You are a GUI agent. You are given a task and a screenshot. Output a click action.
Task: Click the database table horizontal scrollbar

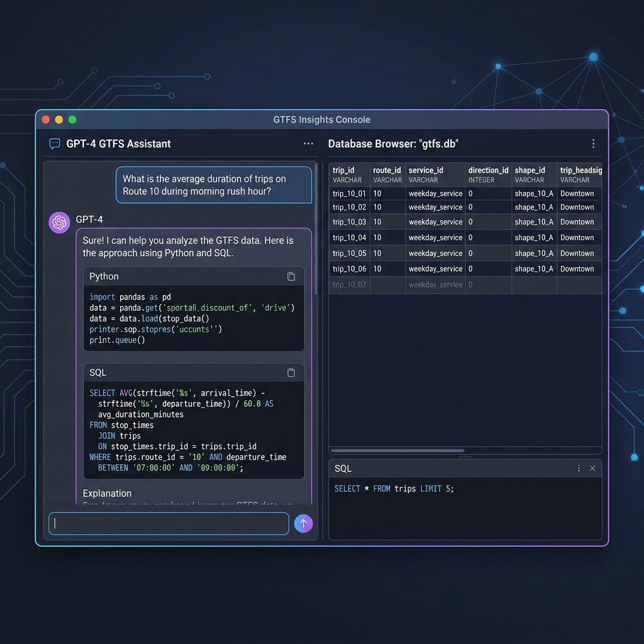[397, 450]
